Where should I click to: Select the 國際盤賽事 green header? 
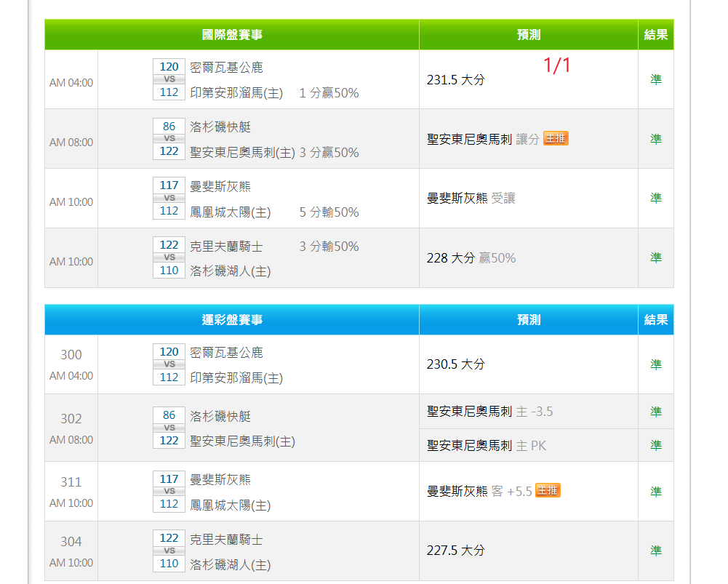(232, 35)
